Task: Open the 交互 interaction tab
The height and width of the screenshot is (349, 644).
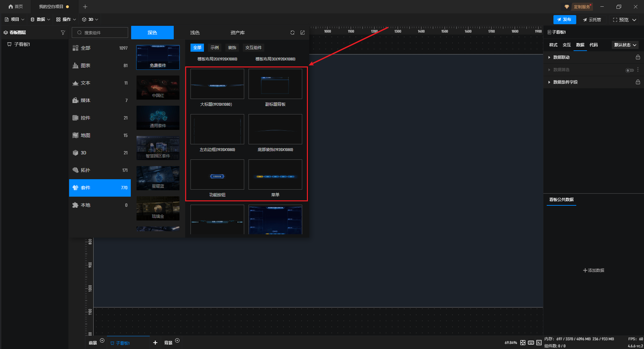Action: pyautogui.click(x=567, y=45)
